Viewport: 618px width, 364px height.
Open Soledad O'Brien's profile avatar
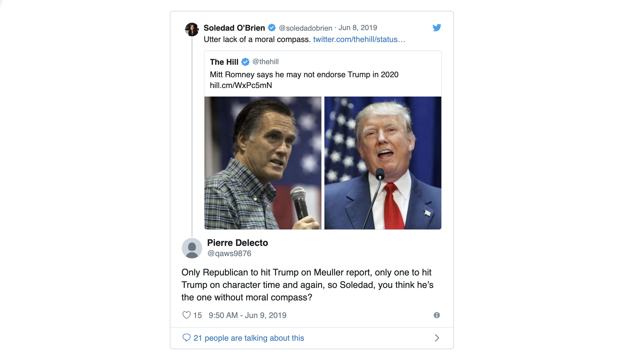(x=192, y=29)
